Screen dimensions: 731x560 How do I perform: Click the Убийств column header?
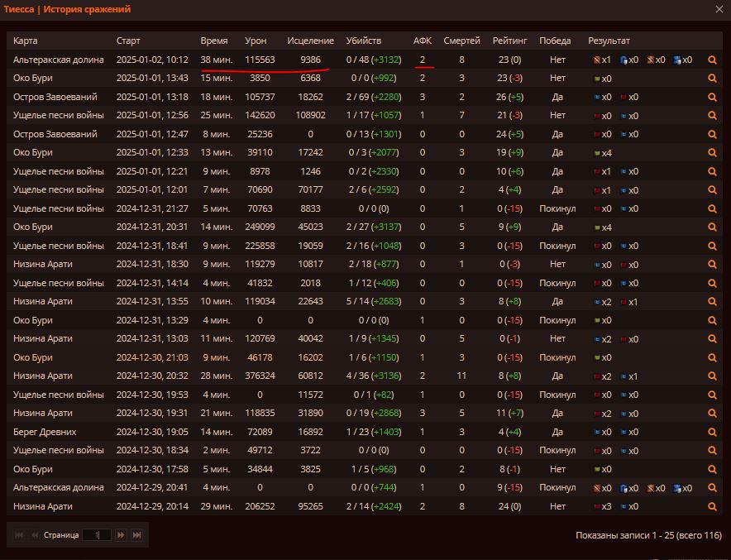[364, 41]
